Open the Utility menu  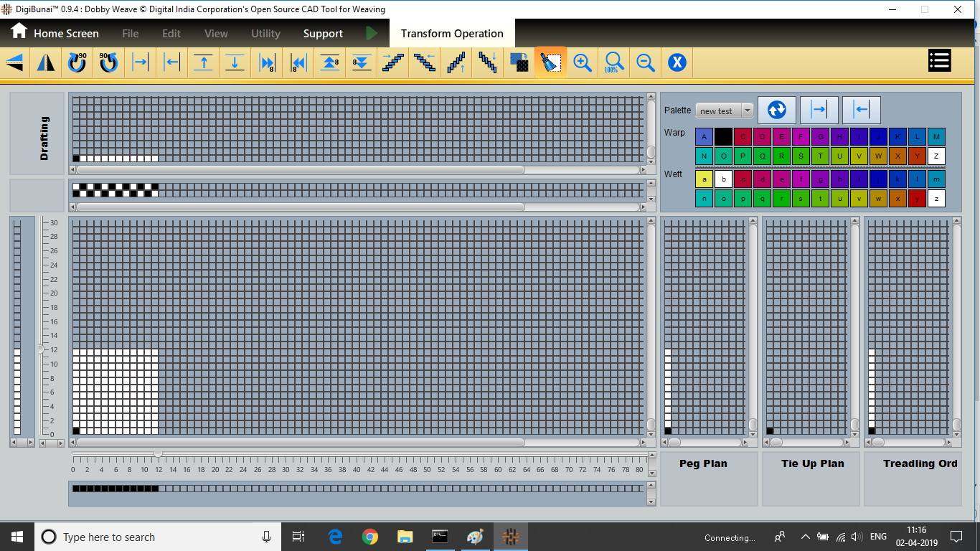[x=265, y=34]
